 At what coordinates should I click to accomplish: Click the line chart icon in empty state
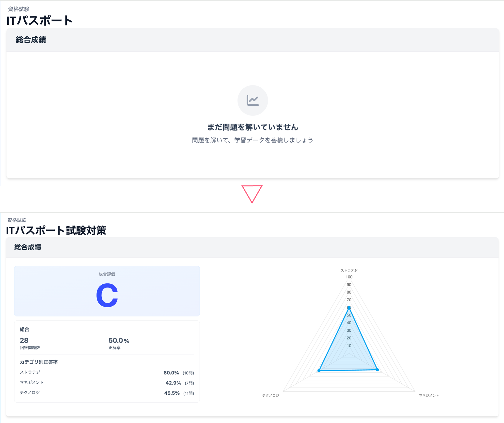[252, 100]
